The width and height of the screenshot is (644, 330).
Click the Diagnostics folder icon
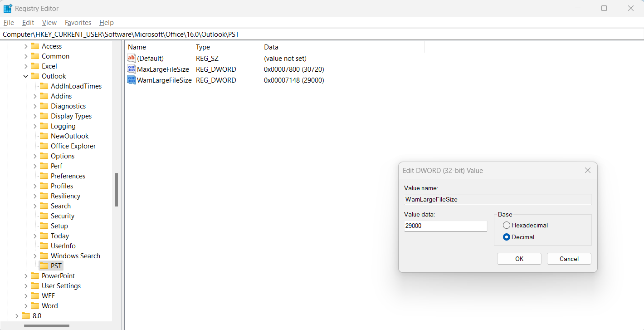click(44, 106)
